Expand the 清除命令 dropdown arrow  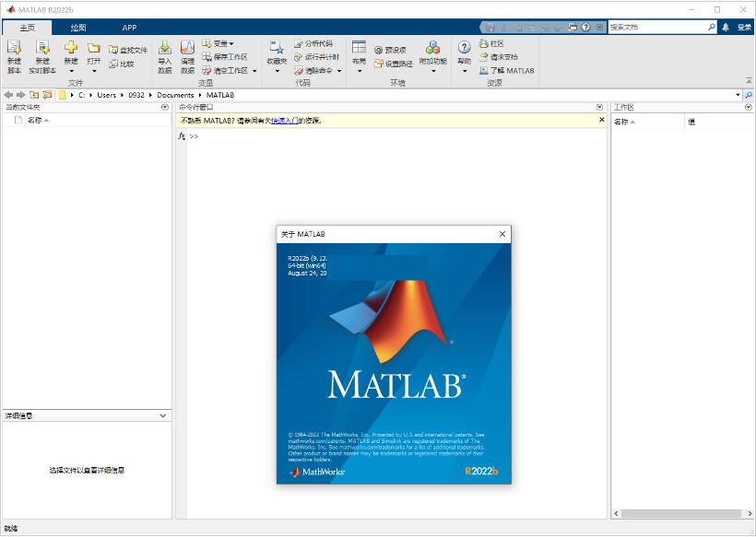pos(339,71)
